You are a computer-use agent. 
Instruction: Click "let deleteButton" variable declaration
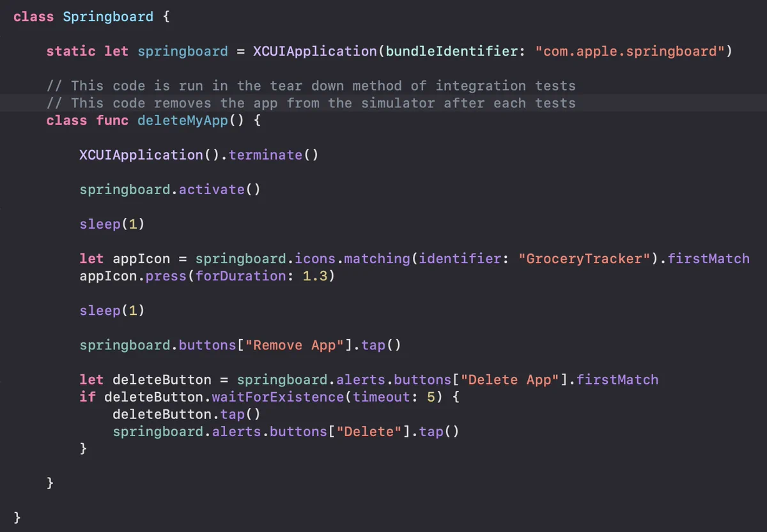[x=145, y=379]
